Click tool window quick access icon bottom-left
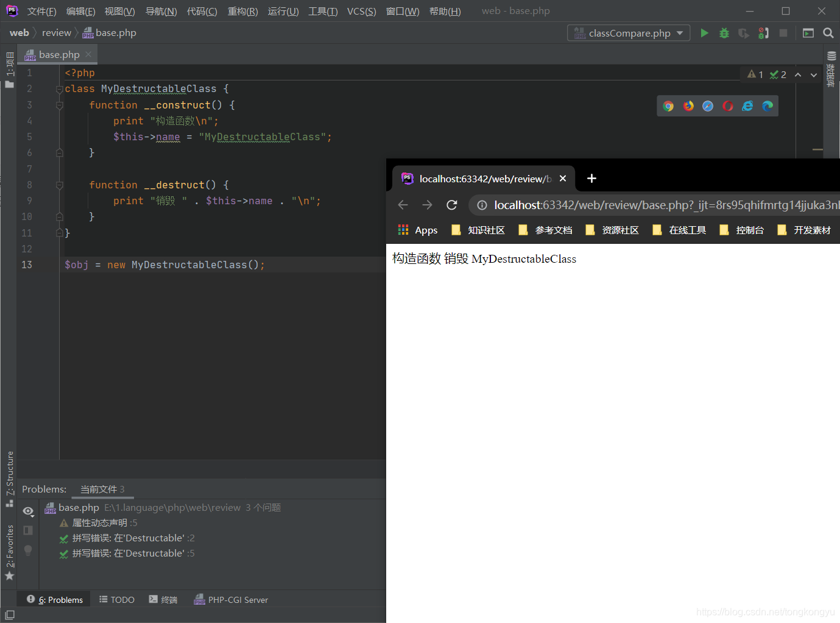840x623 pixels. pos(10,614)
